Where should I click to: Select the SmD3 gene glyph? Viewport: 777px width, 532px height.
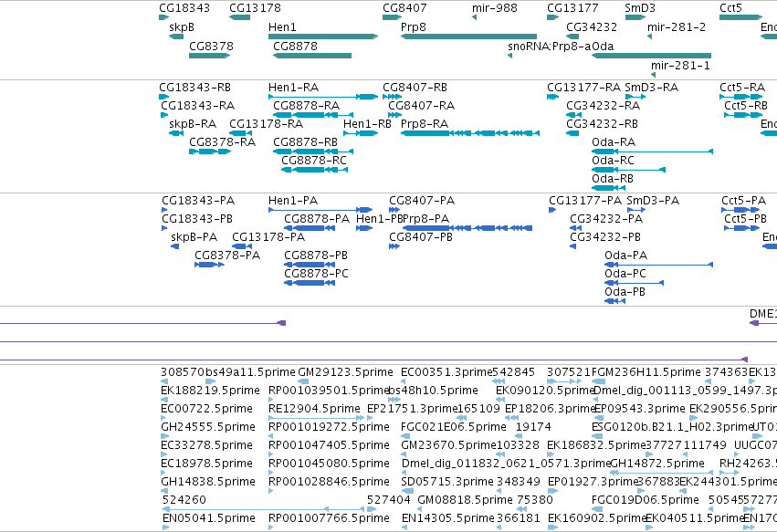[635, 17]
